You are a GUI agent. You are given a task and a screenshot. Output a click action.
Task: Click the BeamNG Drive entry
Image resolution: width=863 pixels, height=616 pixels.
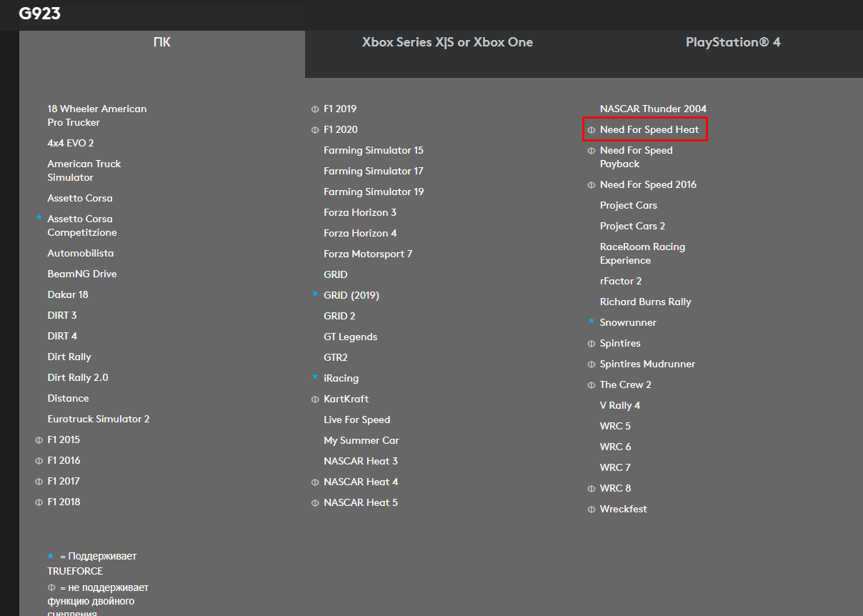(x=82, y=274)
